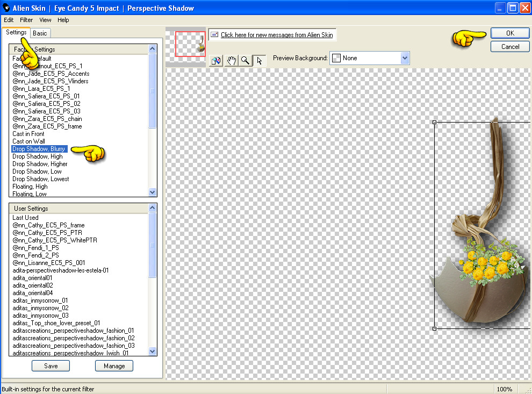Select the arrow pointer tool
Viewport: 532px width, 394px height.
[260, 61]
